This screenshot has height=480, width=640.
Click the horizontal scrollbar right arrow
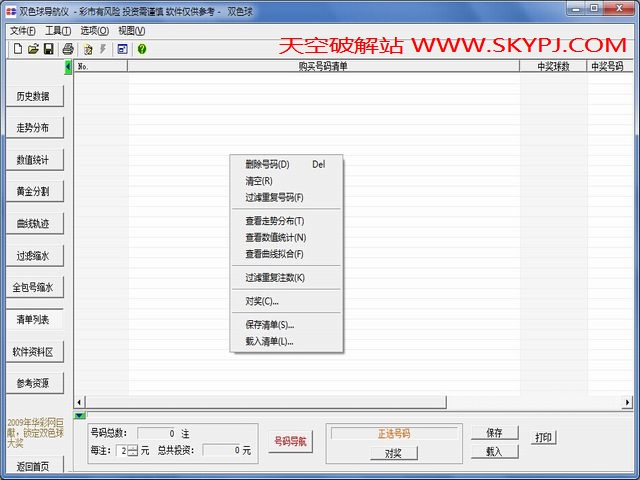tap(626, 402)
